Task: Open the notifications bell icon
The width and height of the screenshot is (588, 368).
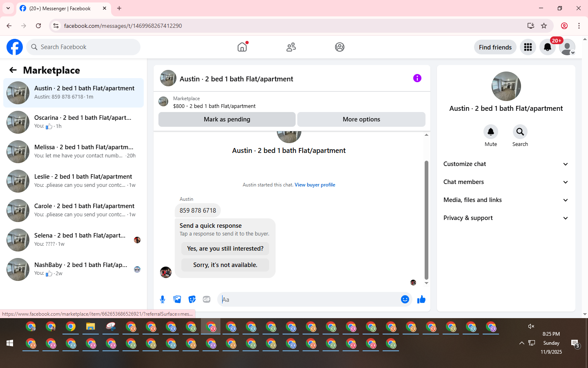Action: coord(548,47)
